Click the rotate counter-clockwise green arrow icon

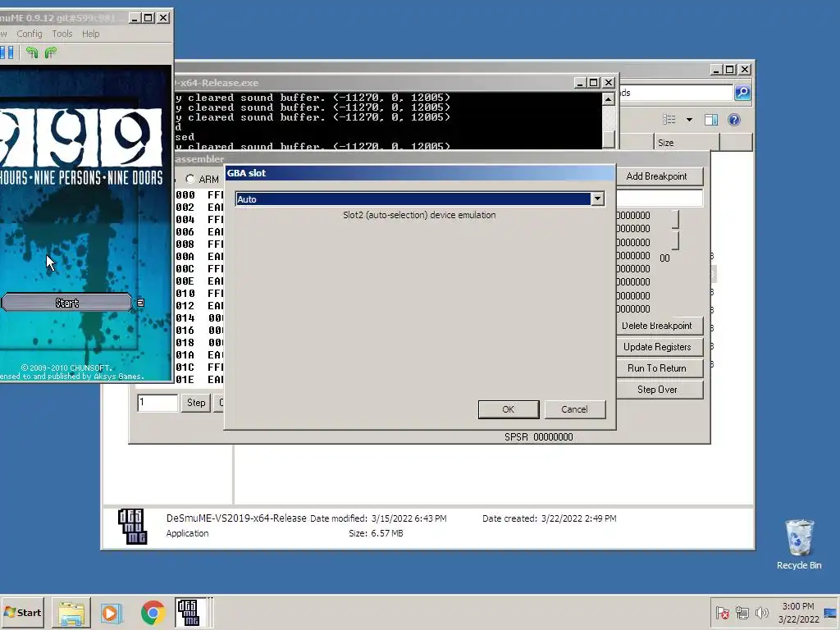click(32, 52)
